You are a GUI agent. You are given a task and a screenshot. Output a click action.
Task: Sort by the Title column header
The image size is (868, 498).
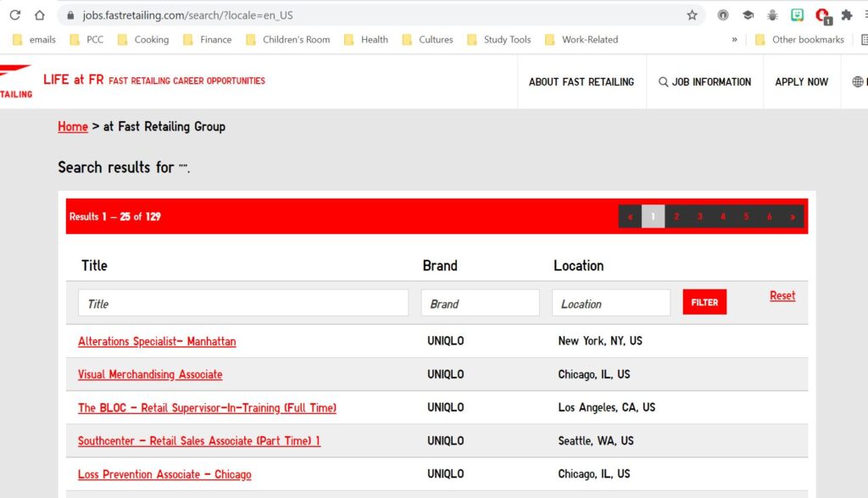coord(94,266)
